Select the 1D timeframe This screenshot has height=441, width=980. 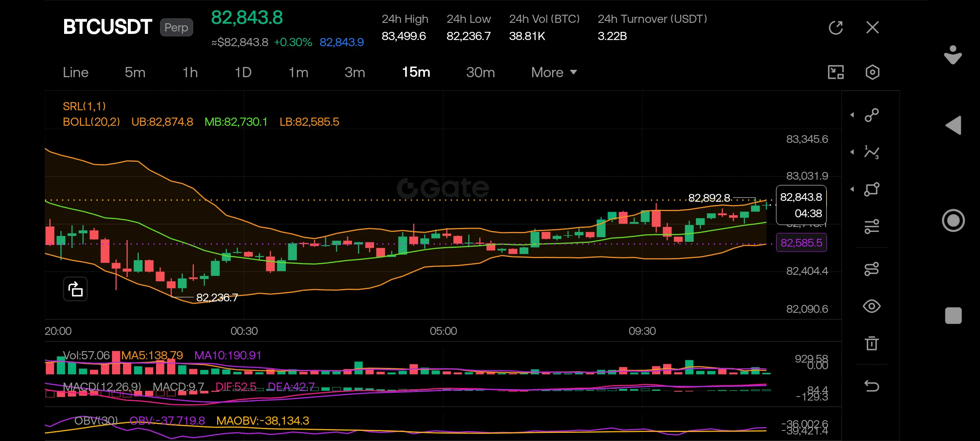[x=243, y=73]
